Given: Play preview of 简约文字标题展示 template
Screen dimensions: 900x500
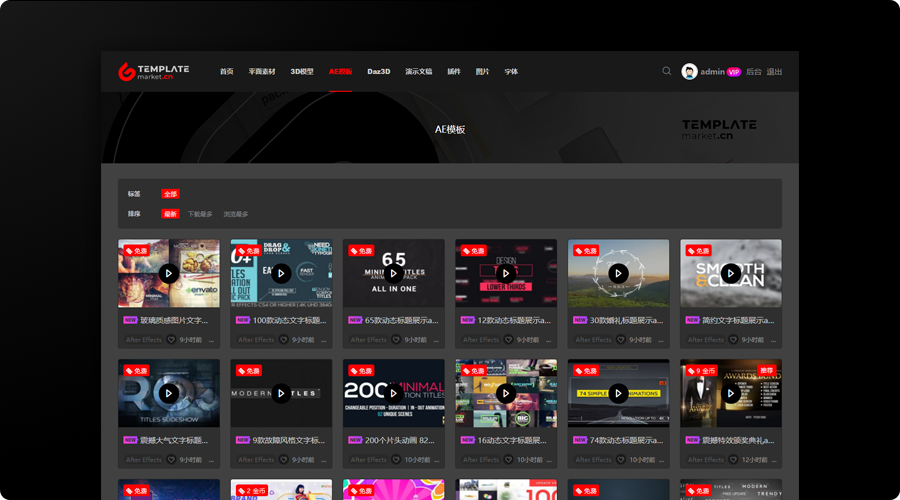Looking at the screenshot, I should (731, 273).
